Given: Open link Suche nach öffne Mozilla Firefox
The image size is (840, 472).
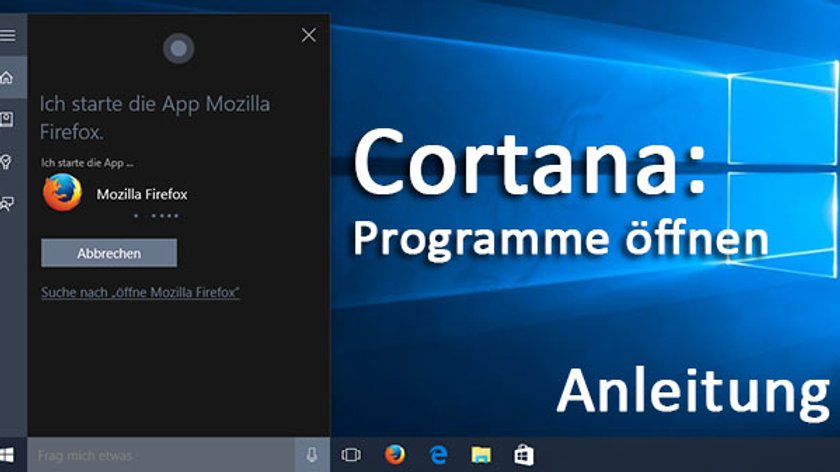Looking at the screenshot, I should pos(140,293).
